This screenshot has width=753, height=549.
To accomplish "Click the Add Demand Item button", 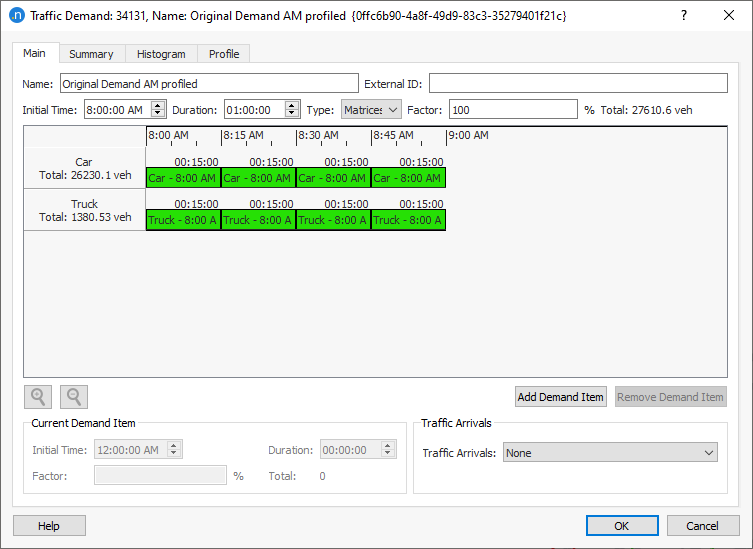I will point(560,397).
